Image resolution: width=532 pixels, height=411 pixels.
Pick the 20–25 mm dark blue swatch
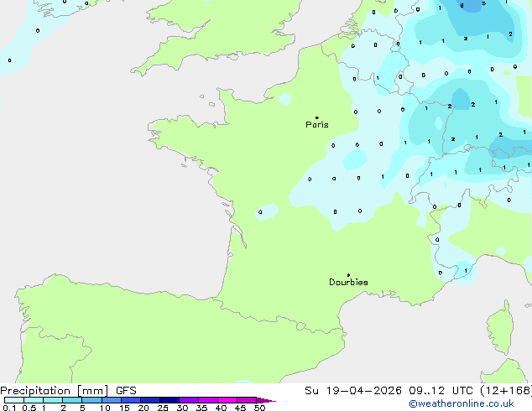click(x=150, y=400)
